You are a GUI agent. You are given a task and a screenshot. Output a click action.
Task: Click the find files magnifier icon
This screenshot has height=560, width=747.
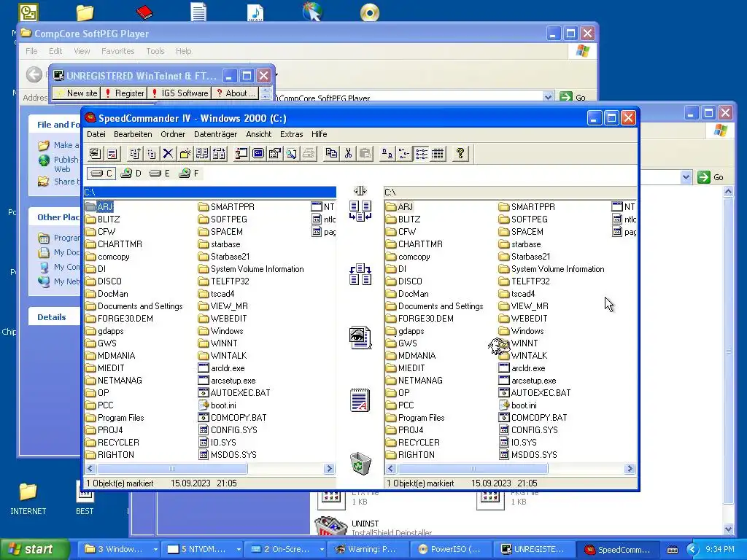pos(292,154)
